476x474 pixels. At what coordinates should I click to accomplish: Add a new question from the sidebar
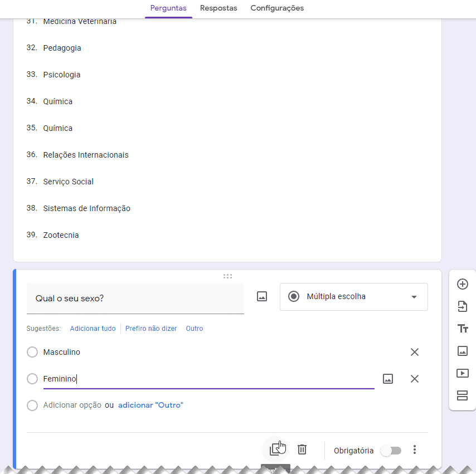click(x=462, y=284)
